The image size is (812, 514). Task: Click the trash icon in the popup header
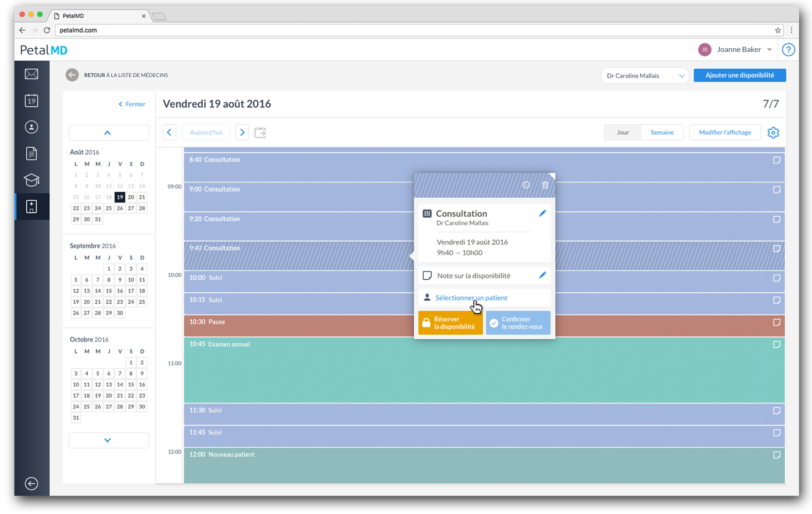tap(545, 185)
